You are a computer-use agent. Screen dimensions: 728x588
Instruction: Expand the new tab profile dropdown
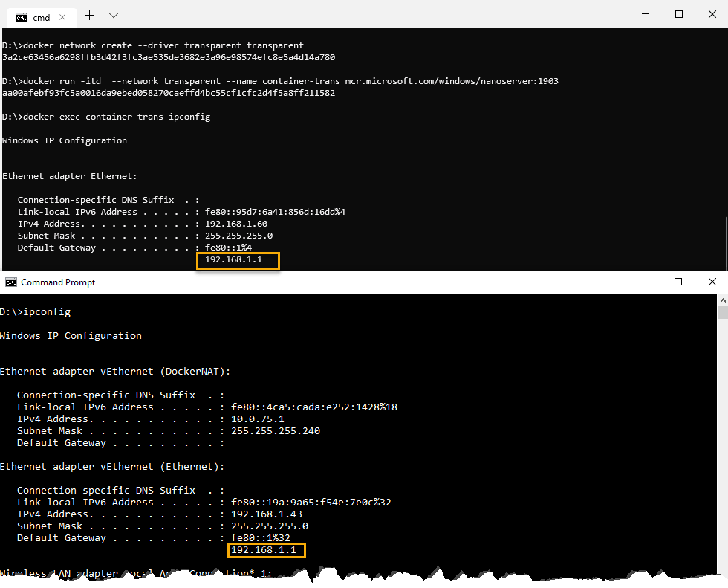[x=114, y=15]
